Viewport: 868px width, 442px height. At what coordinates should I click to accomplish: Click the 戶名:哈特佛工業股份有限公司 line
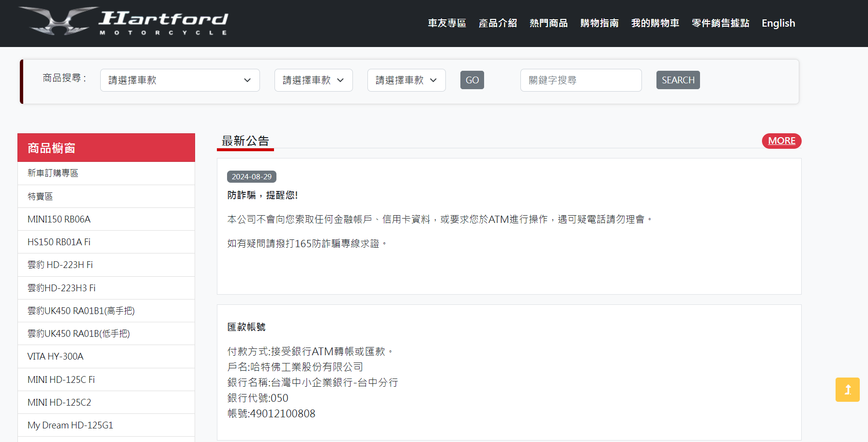coord(295,367)
